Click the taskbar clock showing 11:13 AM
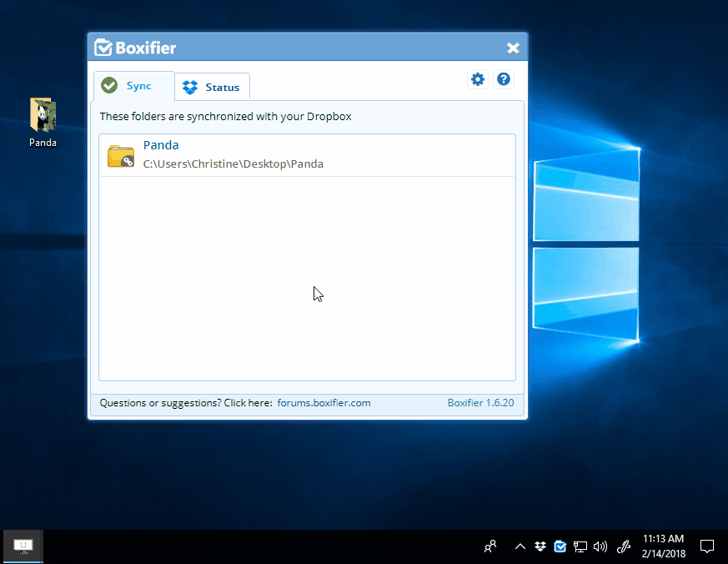The height and width of the screenshot is (564, 728). click(x=664, y=546)
